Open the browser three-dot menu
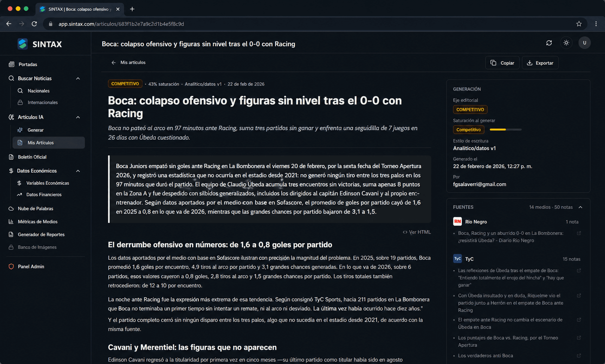The width and height of the screenshot is (605, 364). coord(596,24)
